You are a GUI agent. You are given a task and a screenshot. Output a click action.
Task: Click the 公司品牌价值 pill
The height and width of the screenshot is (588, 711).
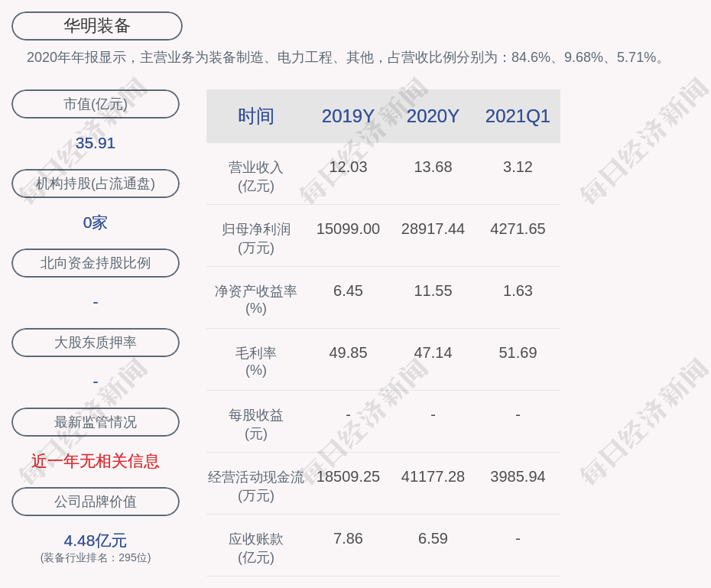tap(96, 502)
